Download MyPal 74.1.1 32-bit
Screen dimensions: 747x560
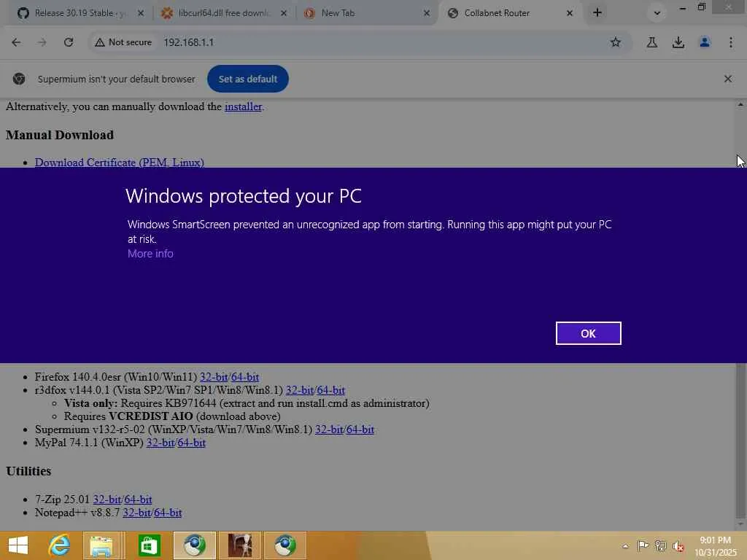pyautogui.click(x=160, y=443)
